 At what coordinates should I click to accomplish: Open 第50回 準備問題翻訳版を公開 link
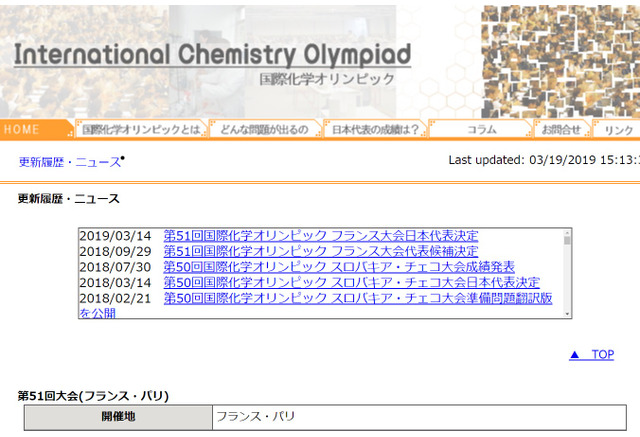tap(358, 298)
